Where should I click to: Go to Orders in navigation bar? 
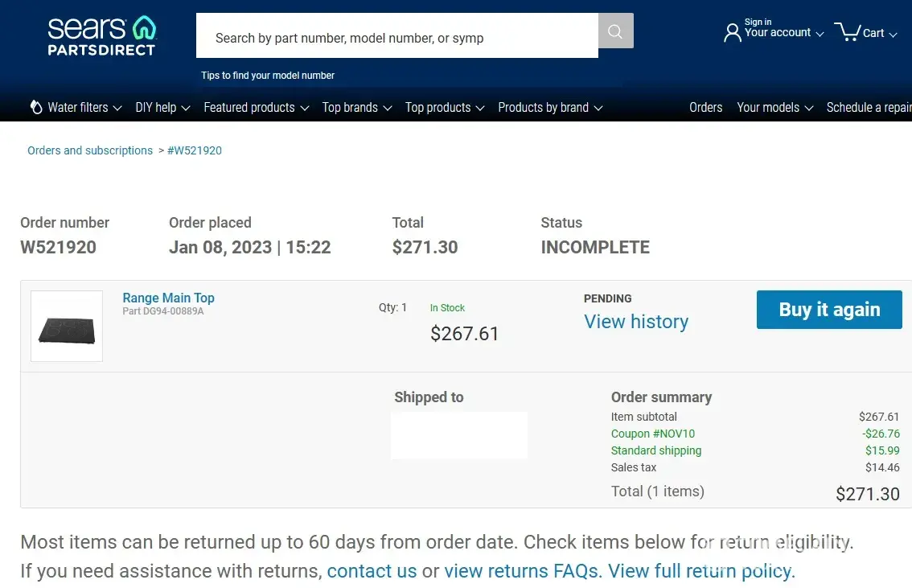point(705,107)
